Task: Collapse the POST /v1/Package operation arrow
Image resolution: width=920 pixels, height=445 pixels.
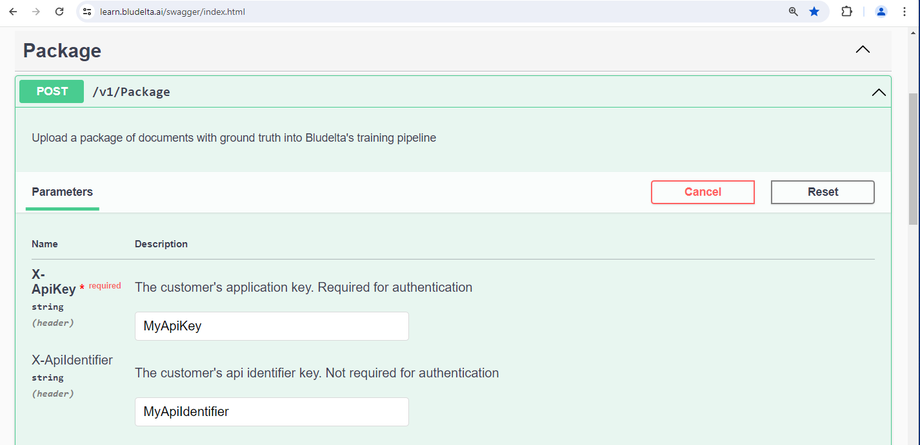Action: [879, 92]
